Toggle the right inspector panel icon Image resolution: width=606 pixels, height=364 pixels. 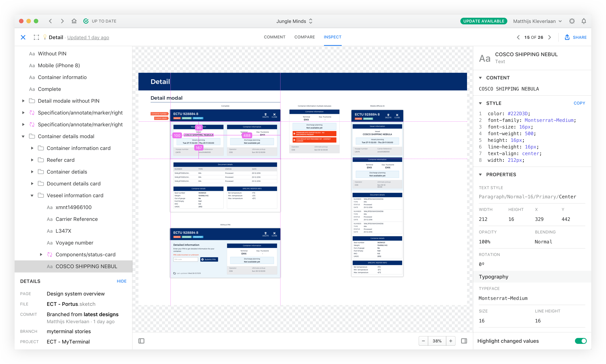[464, 341]
